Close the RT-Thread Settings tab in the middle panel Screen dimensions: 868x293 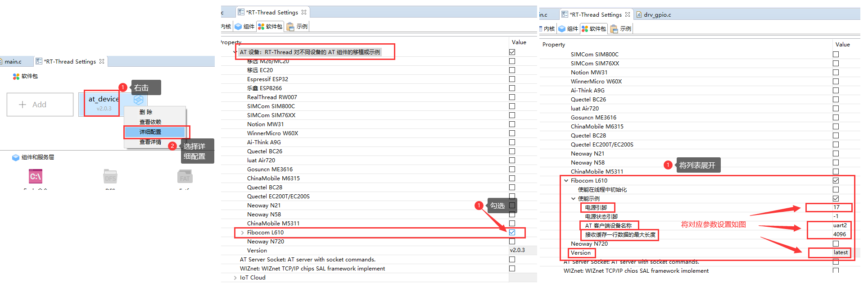(x=304, y=12)
